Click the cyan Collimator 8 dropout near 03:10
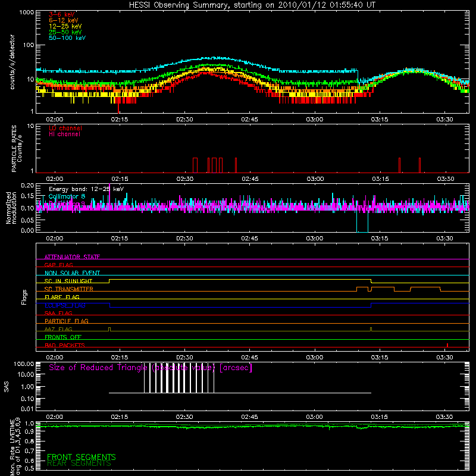The width and height of the screenshot is (476, 476). 362,221
